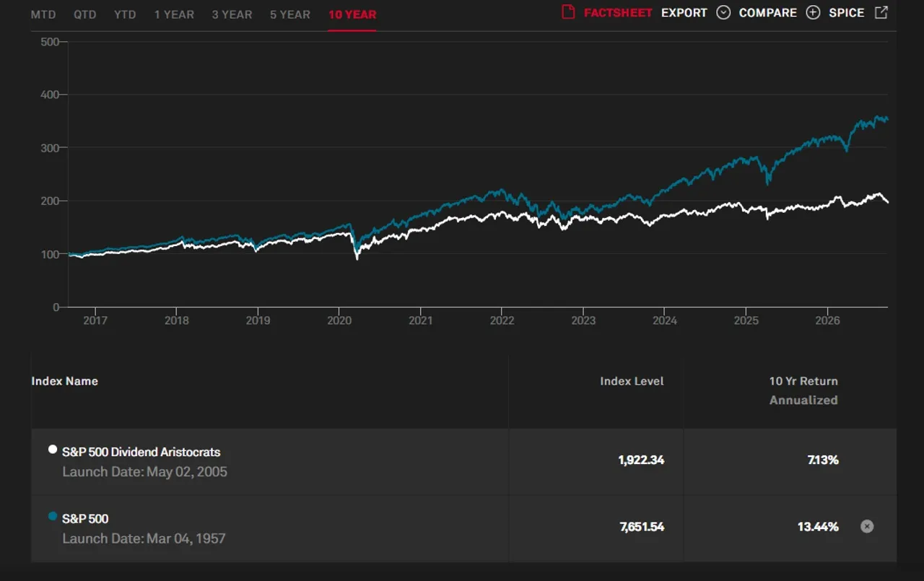
Task: Click the 100 y-axis label
Action: [x=50, y=254]
